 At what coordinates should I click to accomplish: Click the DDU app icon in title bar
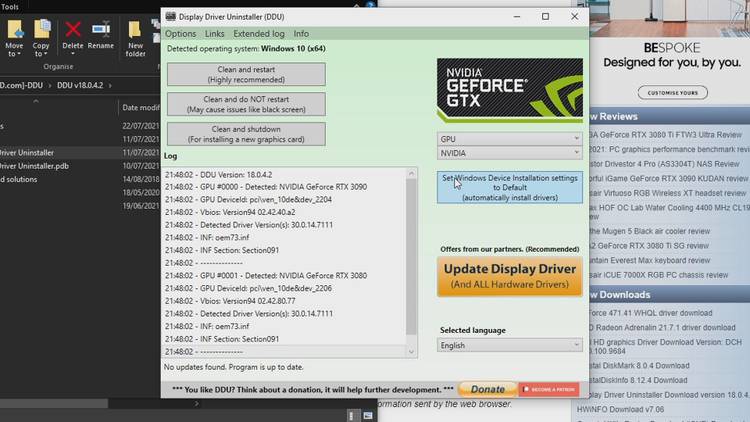[170, 16]
